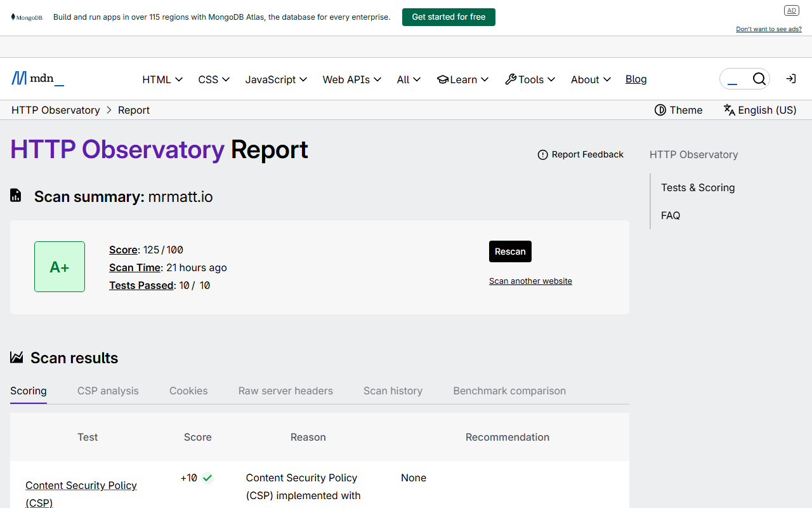Click the wrench icon beside Tools
This screenshot has height=508, width=812.
(511, 79)
